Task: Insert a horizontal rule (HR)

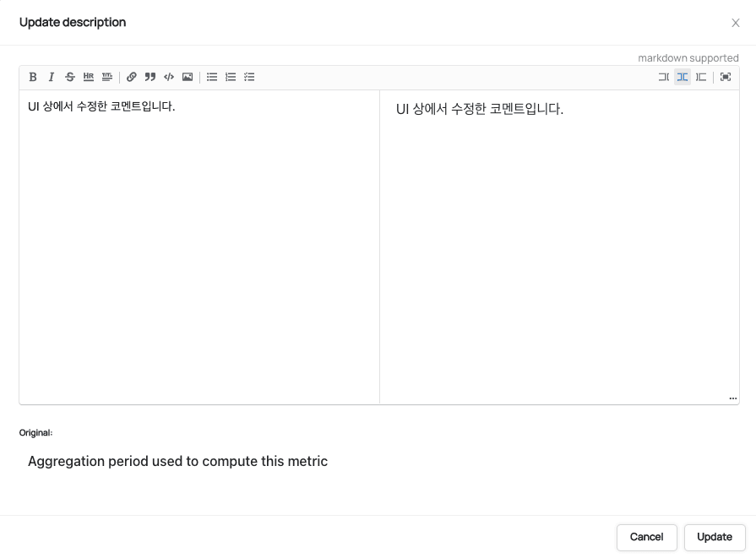Action: 89,77
